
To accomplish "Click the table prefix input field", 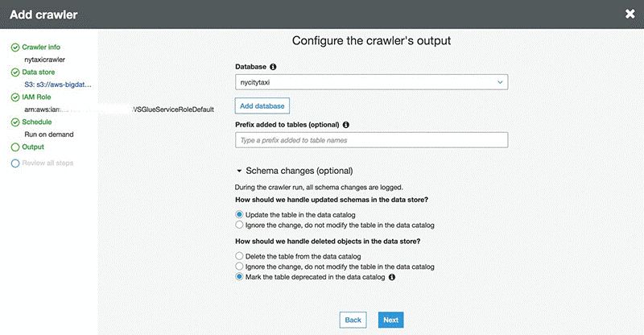I will 371,140.
